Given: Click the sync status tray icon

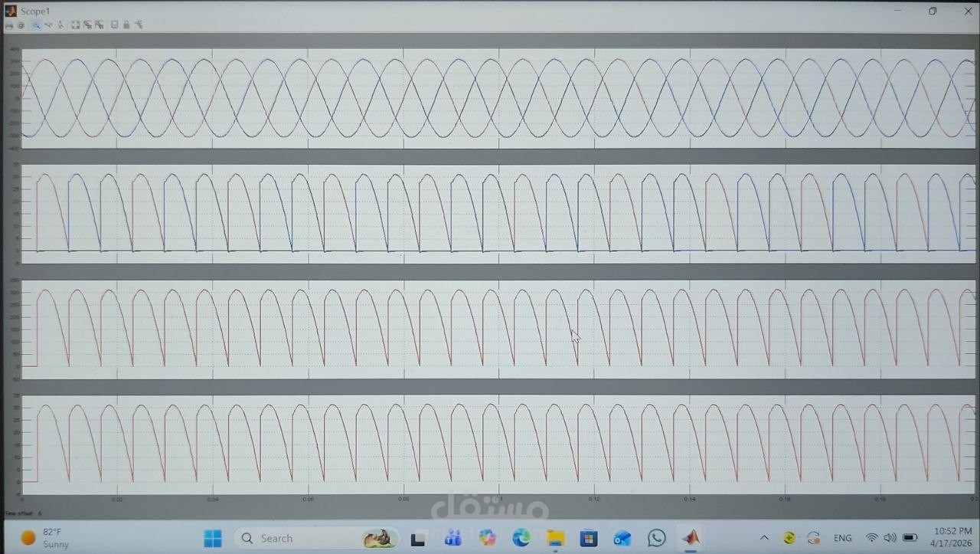Looking at the screenshot, I should [x=813, y=538].
